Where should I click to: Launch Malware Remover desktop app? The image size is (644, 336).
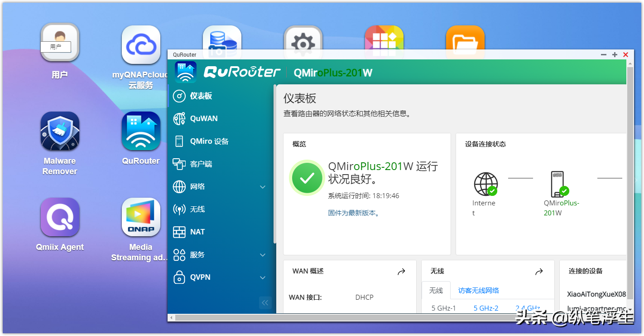click(60, 131)
